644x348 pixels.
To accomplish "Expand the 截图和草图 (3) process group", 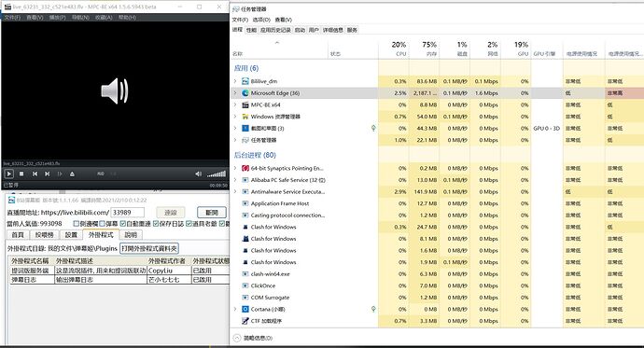I will pyautogui.click(x=235, y=129).
